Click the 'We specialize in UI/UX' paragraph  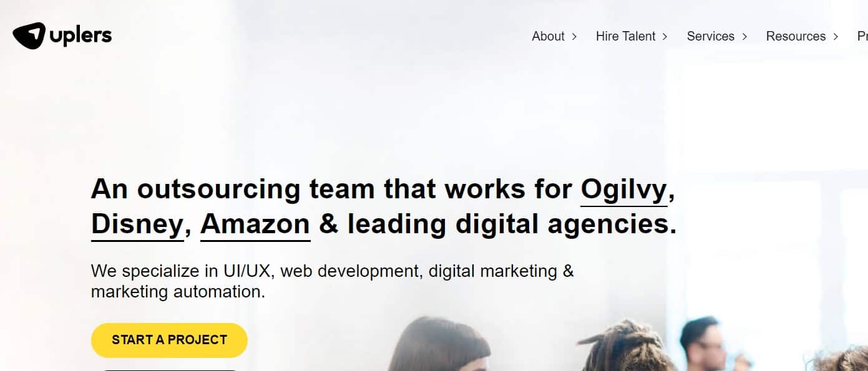[332, 281]
